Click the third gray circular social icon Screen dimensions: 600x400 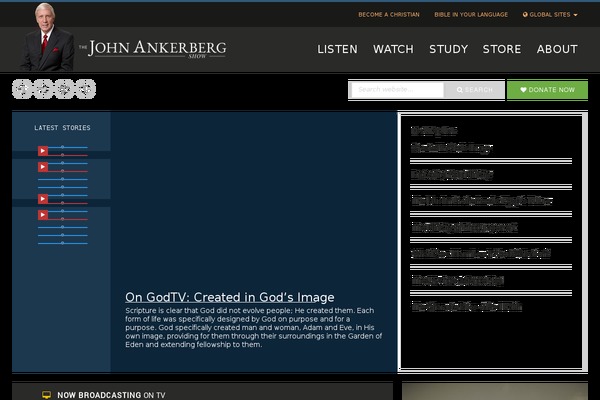coord(64,89)
